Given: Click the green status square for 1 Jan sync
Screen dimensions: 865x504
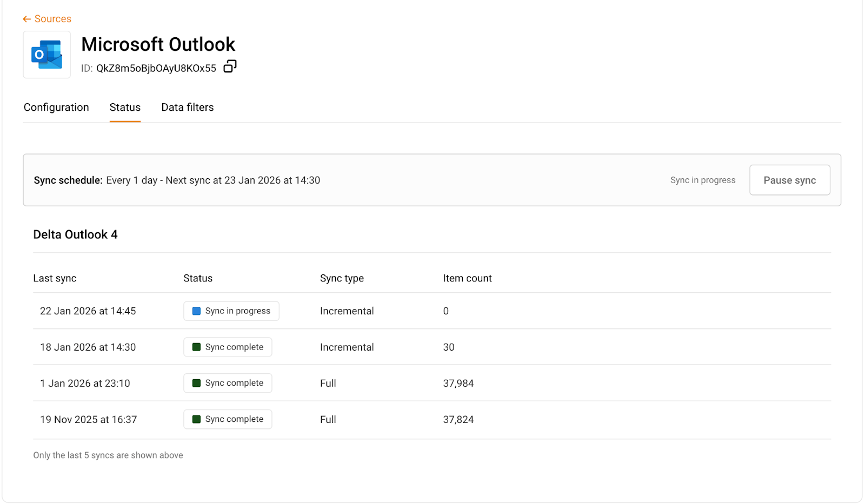Looking at the screenshot, I should click(196, 383).
